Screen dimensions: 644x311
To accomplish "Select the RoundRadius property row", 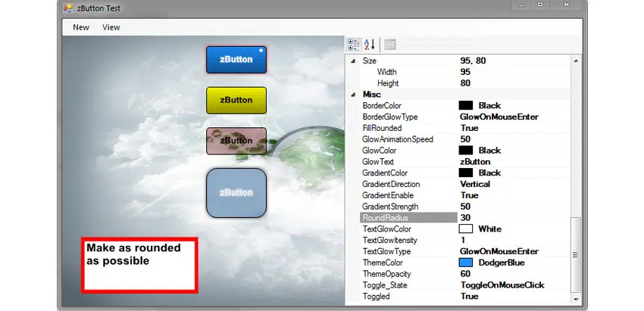I will 408,218.
